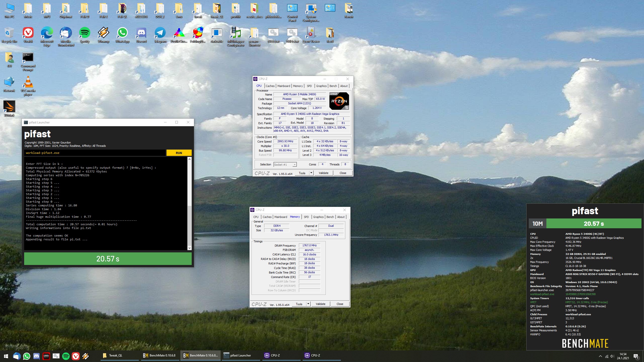Open Mainboard tab in upper CPU-Z
Image resolution: width=644 pixels, height=362 pixels.
click(284, 86)
